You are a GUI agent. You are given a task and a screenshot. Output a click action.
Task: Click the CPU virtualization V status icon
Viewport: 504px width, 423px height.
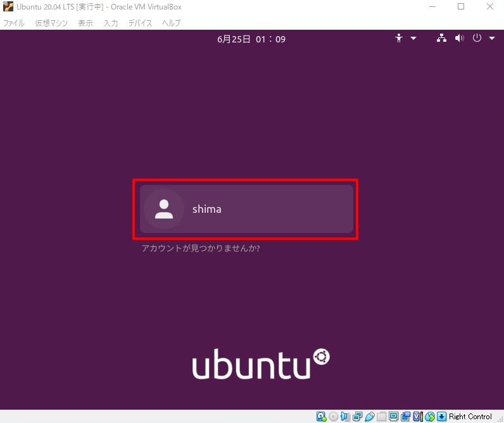417,417
